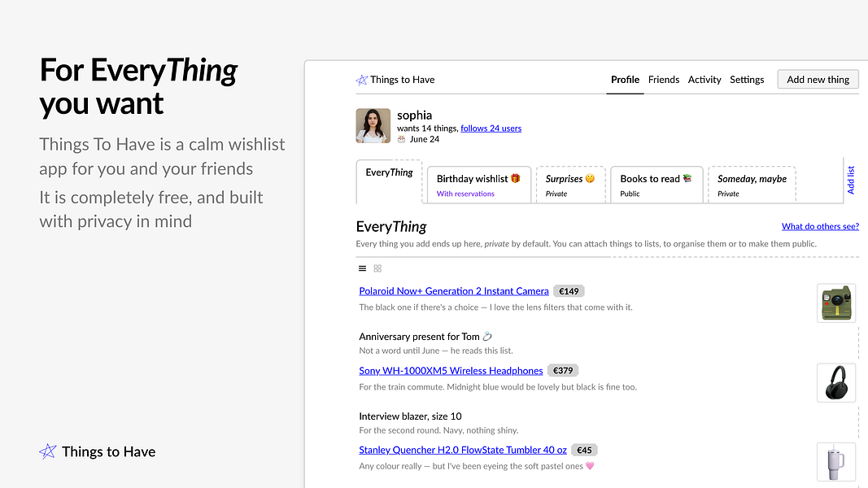Click the Things to Have header brand name
This screenshot has height=488, width=868.
pos(403,80)
